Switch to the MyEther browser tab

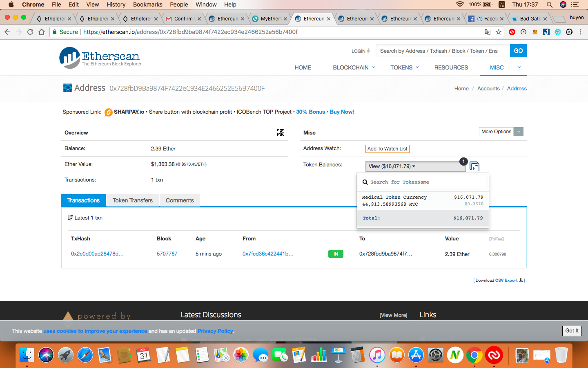pyautogui.click(x=269, y=18)
